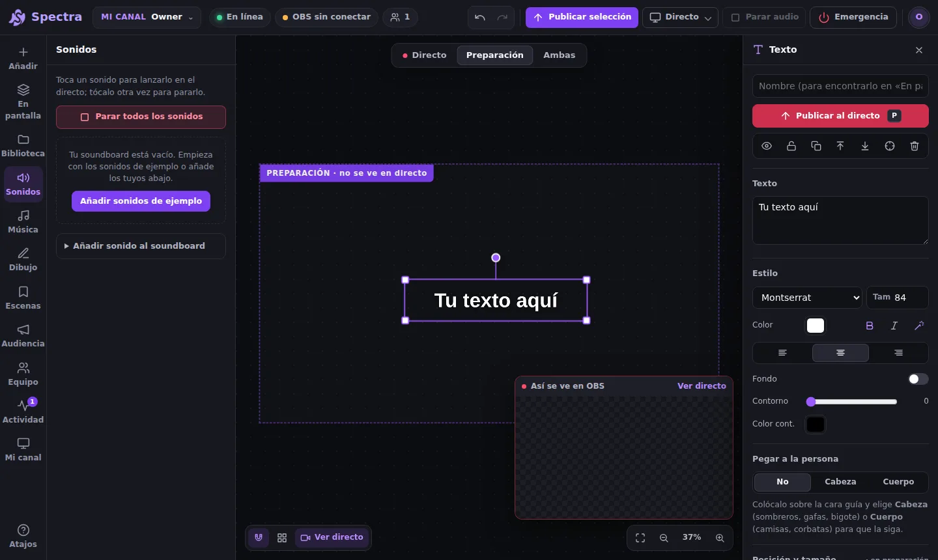The image size is (938, 560).
Task: Open the Montserrat font dropdown
Action: tap(807, 298)
